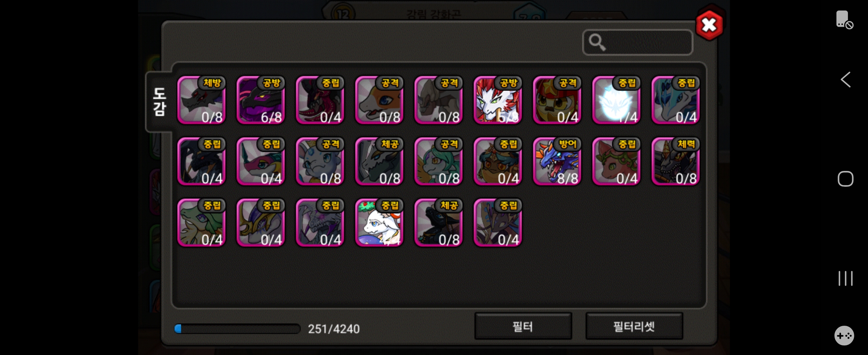Select the teal-haired dragon 공격 card
The width and height of the screenshot is (868, 355).
coord(439,161)
